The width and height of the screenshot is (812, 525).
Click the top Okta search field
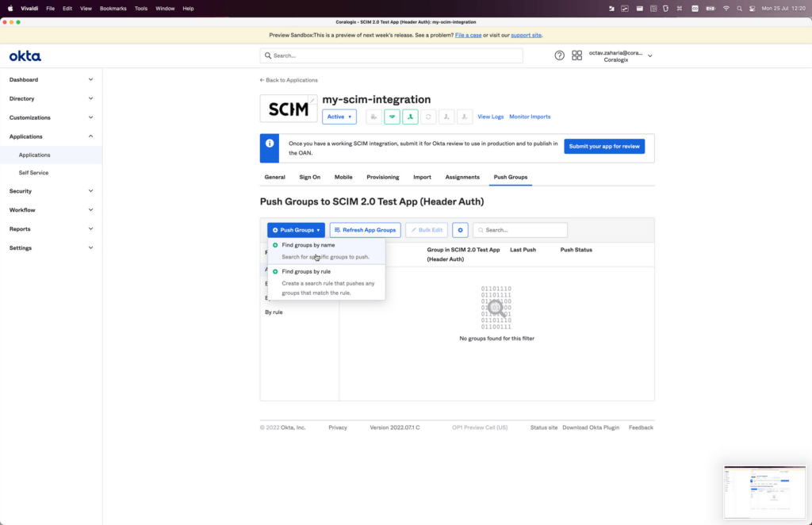pyautogui.click(x=392, y=56)
